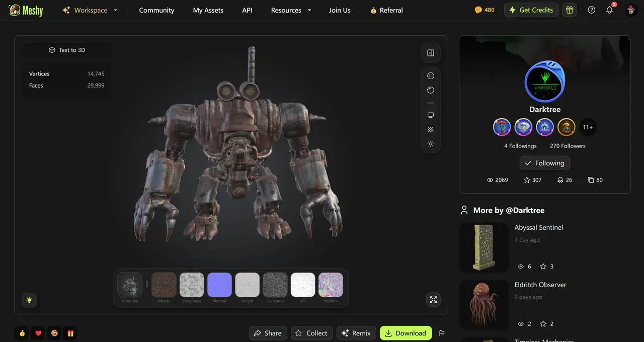This screenshot has width=644, height=342.
Task: Toggle the striped background grid icon
Action: [431, 129]
